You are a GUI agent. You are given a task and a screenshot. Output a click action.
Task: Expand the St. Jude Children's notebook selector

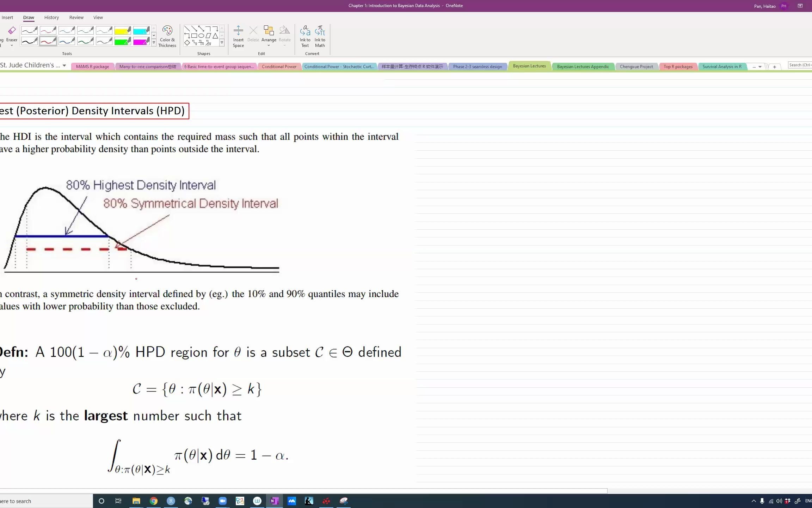click(x=64, y=65)
